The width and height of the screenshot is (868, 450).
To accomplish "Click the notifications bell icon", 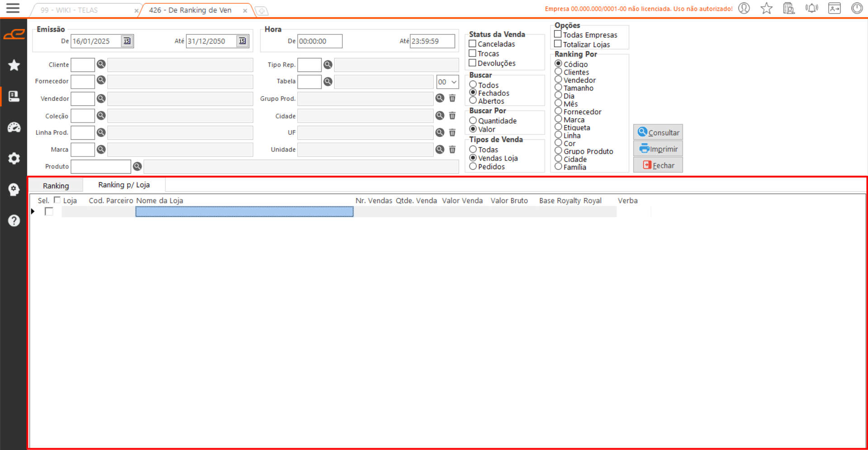I will (811, 9).
